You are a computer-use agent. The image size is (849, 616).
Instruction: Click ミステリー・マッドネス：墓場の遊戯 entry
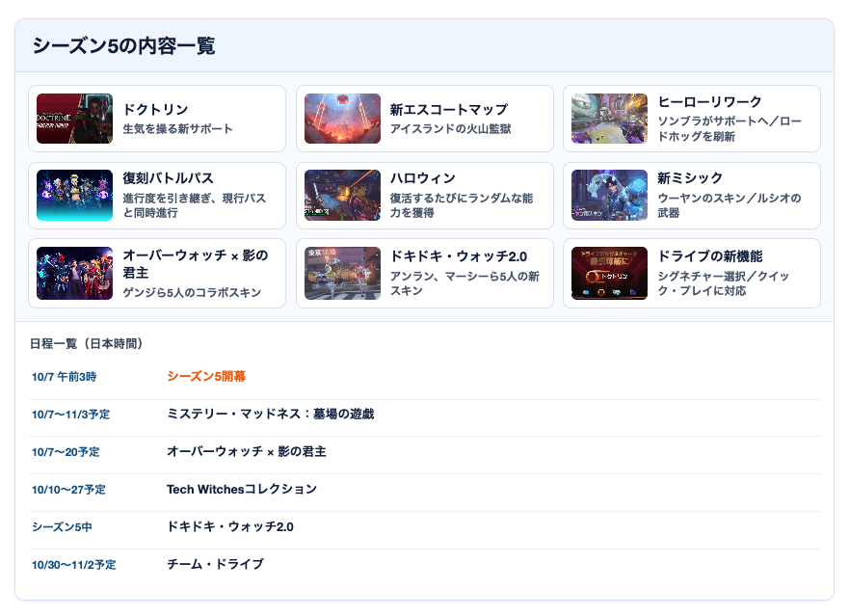click(270, 414)
